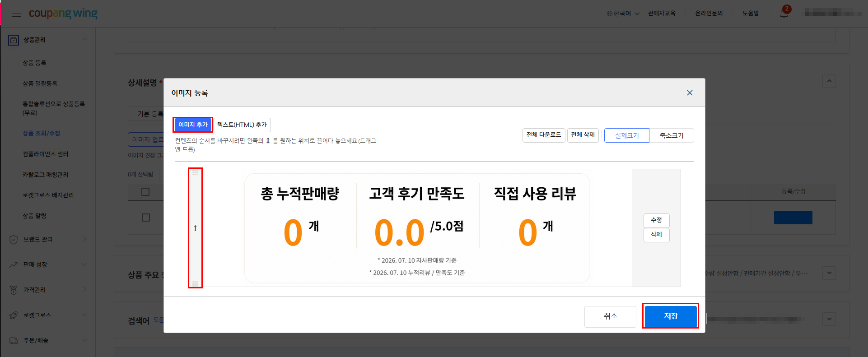Open the notification bell
Screen dimensions: 868x357
click(x=784, y=14)
